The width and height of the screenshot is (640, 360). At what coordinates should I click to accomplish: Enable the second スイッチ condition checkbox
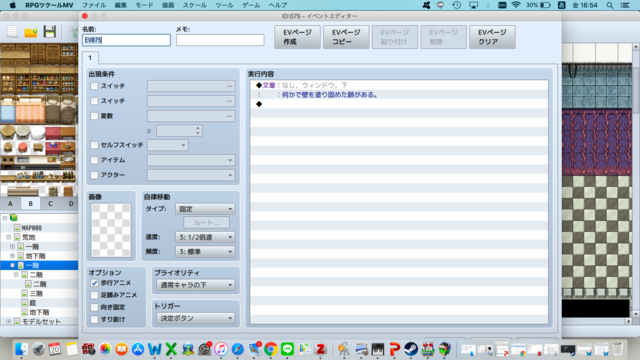pos(94,101)
